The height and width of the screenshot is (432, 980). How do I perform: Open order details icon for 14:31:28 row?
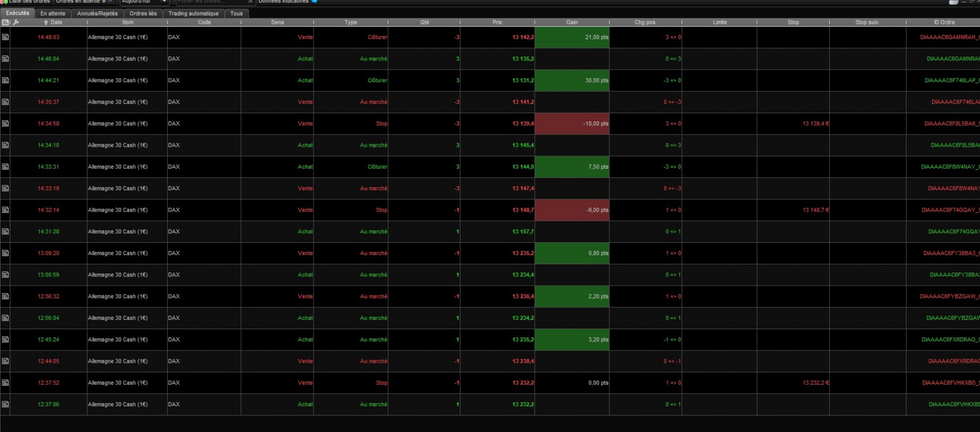(5, 232)
